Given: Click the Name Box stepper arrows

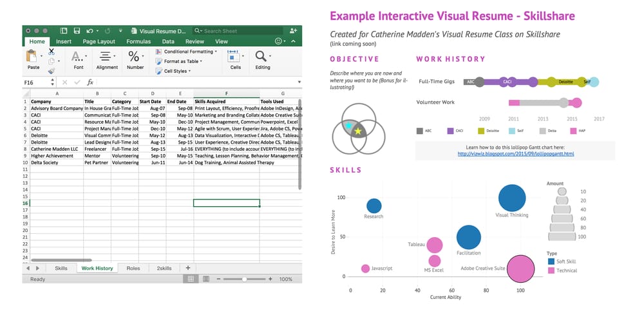Looking at the screenshot, I should (53, 82).
